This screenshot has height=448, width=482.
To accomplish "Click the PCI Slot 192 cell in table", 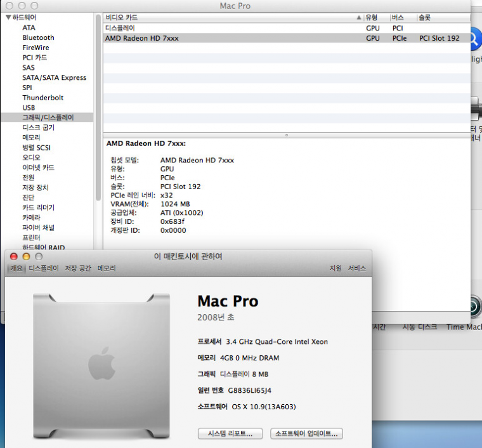I will [440, 38].
